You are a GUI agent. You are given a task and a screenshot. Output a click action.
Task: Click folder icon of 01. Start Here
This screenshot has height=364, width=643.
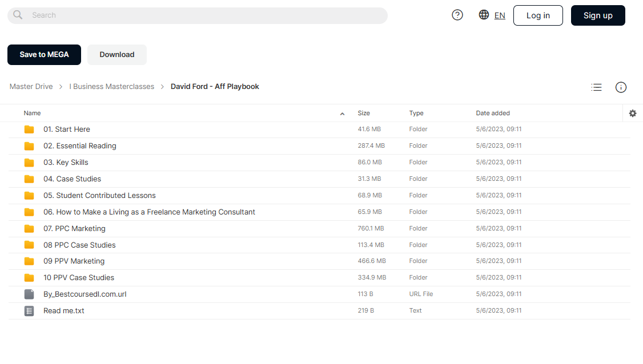pyautogui.click(x=29, y=130)
